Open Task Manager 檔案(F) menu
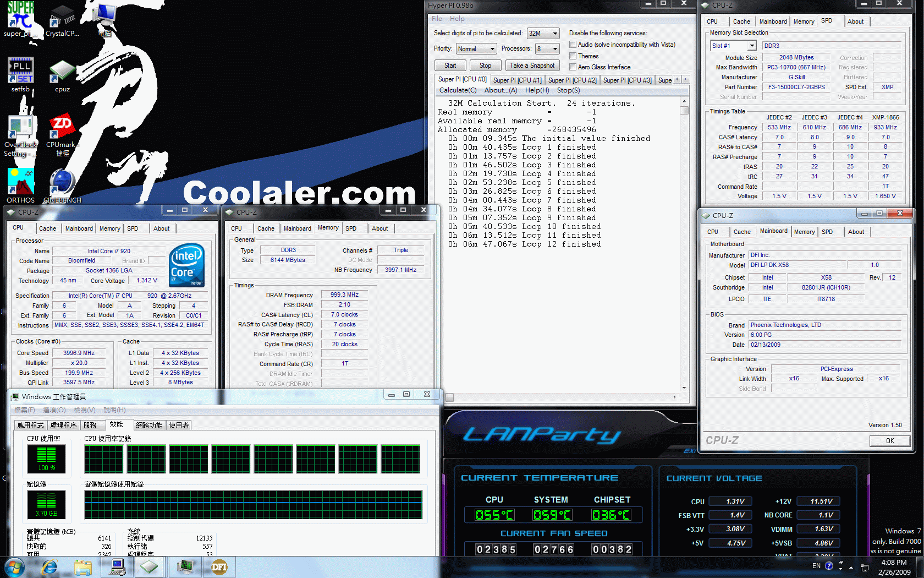This screenshot has width=924, height=578. [25, 410]
